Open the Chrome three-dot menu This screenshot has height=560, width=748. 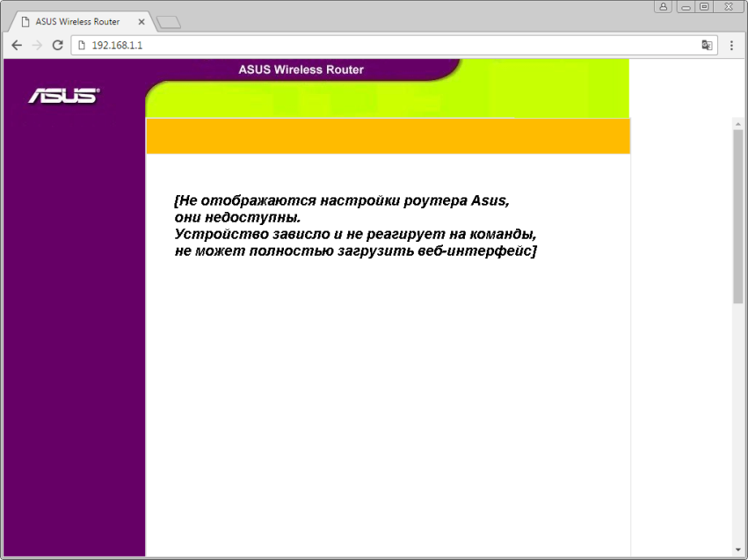click(731, 46)
